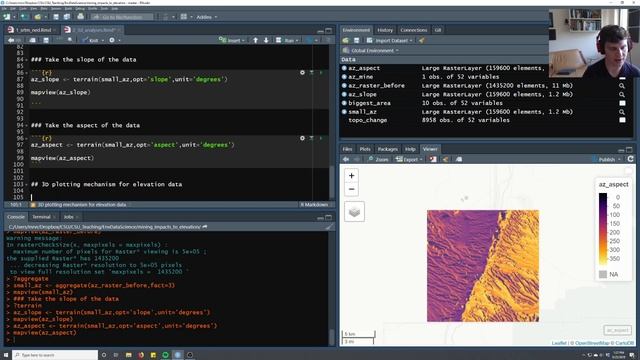The image size is (640, 360).
Task: Load workspace in Environment pane
Action: [346, 40]
